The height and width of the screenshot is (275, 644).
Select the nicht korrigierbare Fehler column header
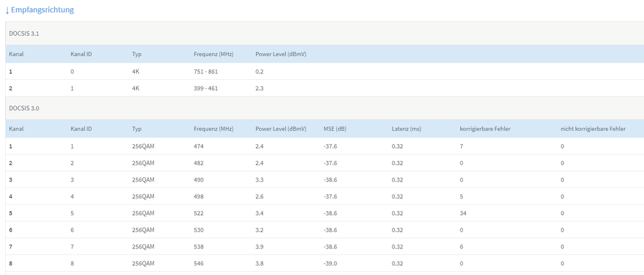click(592, 129)
